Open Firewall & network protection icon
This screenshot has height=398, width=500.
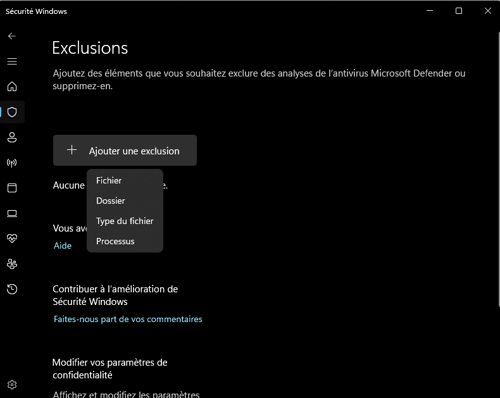click(12, 163)
